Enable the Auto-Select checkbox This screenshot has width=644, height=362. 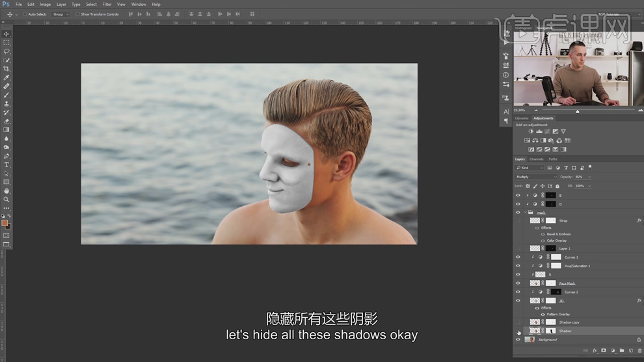click(25, 14)
